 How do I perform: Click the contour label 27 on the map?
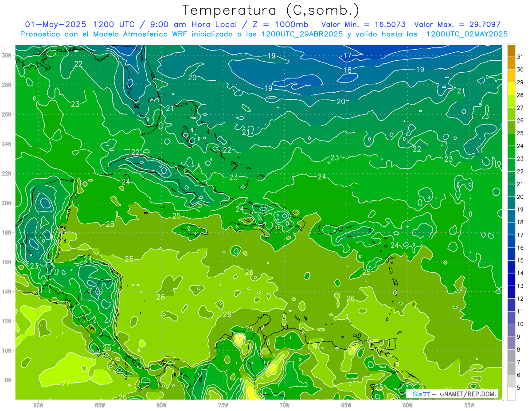[66, 384]
